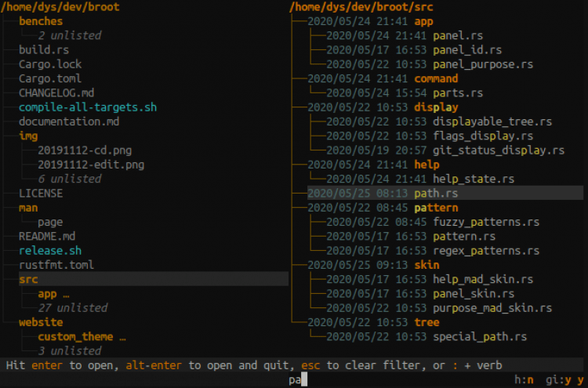Click the gi:y gitignore flag

pos(558,379)
